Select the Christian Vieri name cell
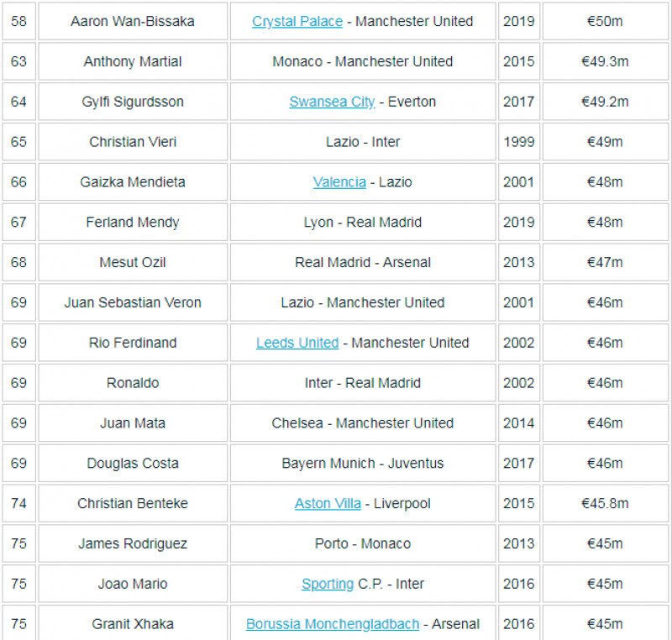Viewport: 672px width, 640px height. click(x=133, y=142)
